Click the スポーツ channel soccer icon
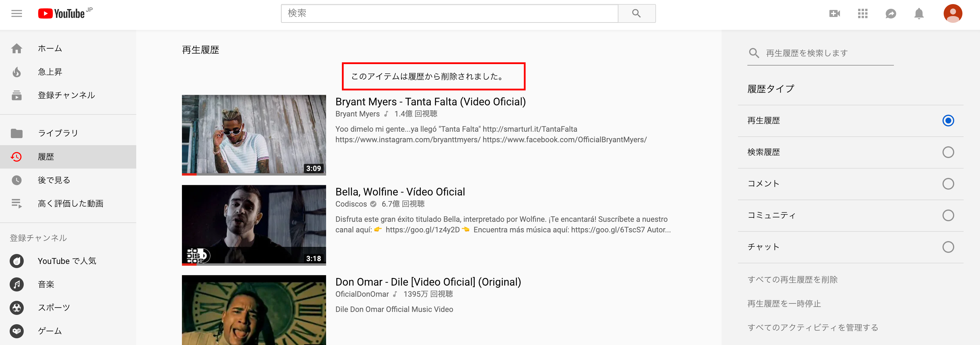Screen dimensions: 980x345 (17, 307)
